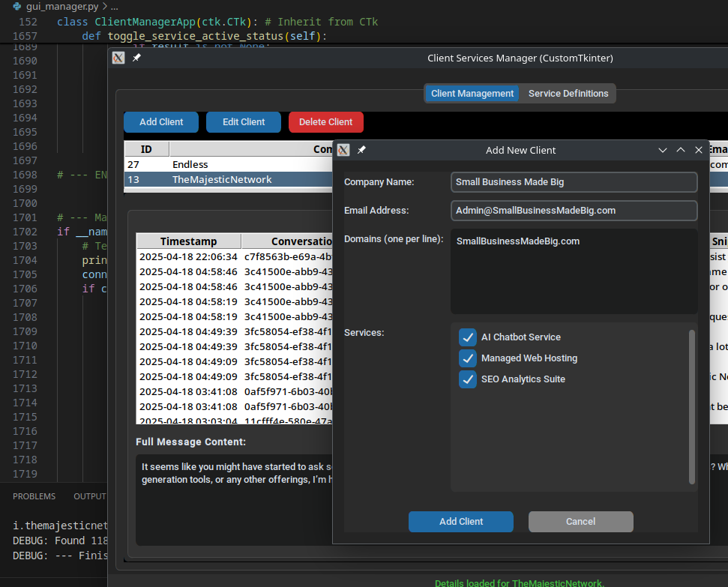
Task: Click the Domains text box
Action: (574, 271)
